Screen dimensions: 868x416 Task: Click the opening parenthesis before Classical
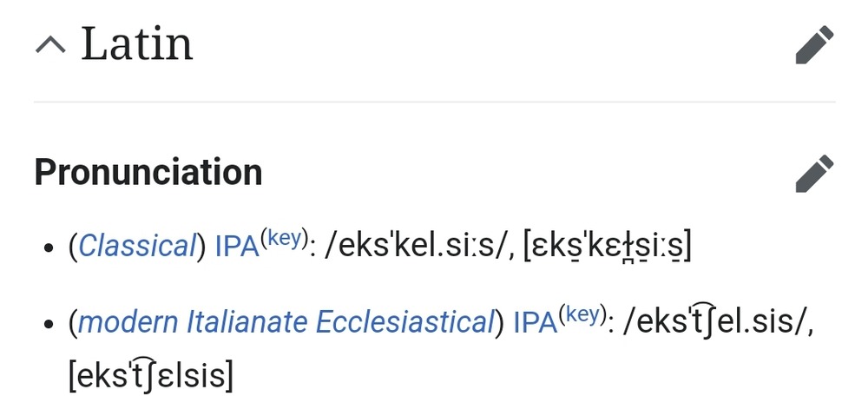click(73, 248)
